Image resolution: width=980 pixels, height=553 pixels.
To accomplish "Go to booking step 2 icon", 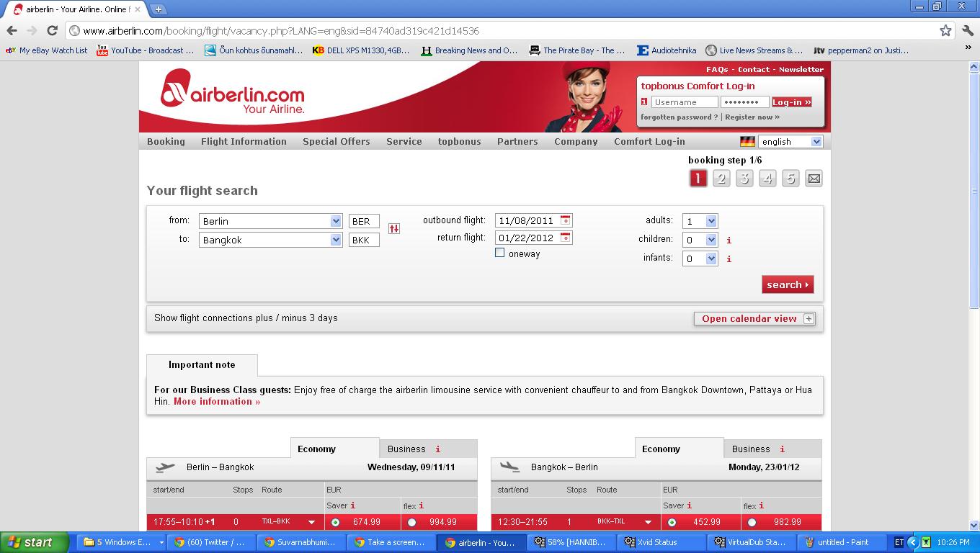I will pos(721,179).
